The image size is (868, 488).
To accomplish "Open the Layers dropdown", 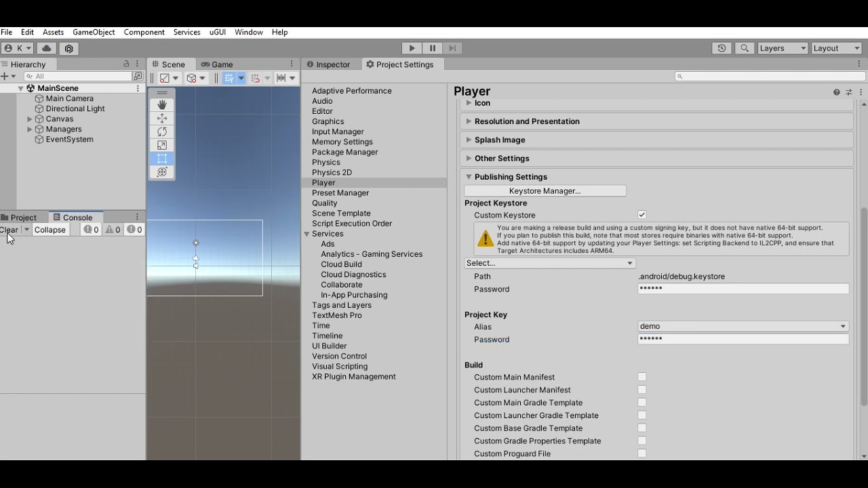I will 783,48.
